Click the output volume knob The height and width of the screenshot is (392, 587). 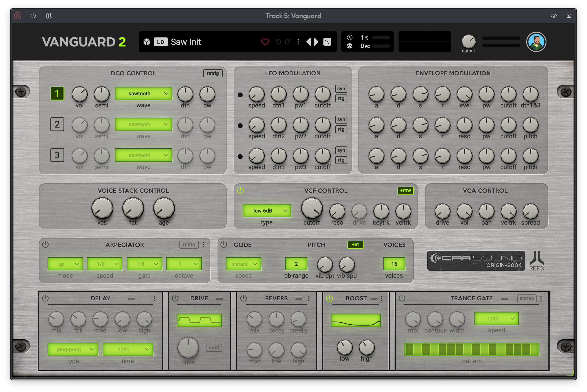(x=469, y=41)
